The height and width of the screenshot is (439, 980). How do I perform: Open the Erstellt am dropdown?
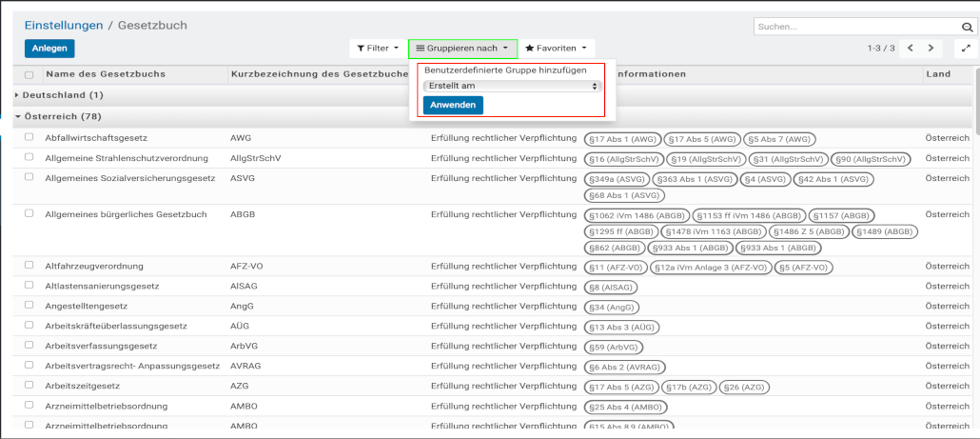(x=512, y=86)
